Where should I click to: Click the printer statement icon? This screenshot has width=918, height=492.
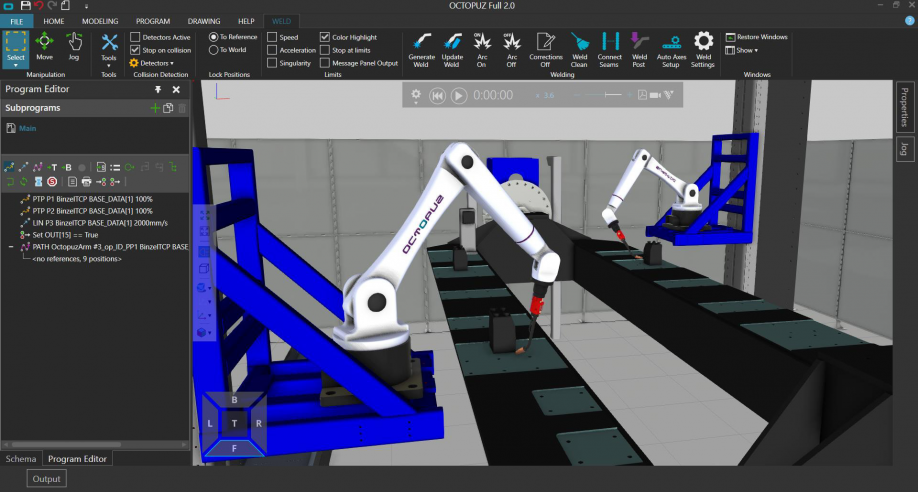(87, 182)
